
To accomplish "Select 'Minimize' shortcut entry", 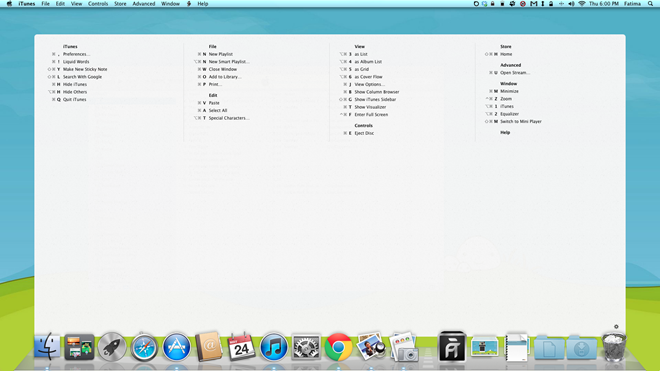I will click(x=509, y=91).
